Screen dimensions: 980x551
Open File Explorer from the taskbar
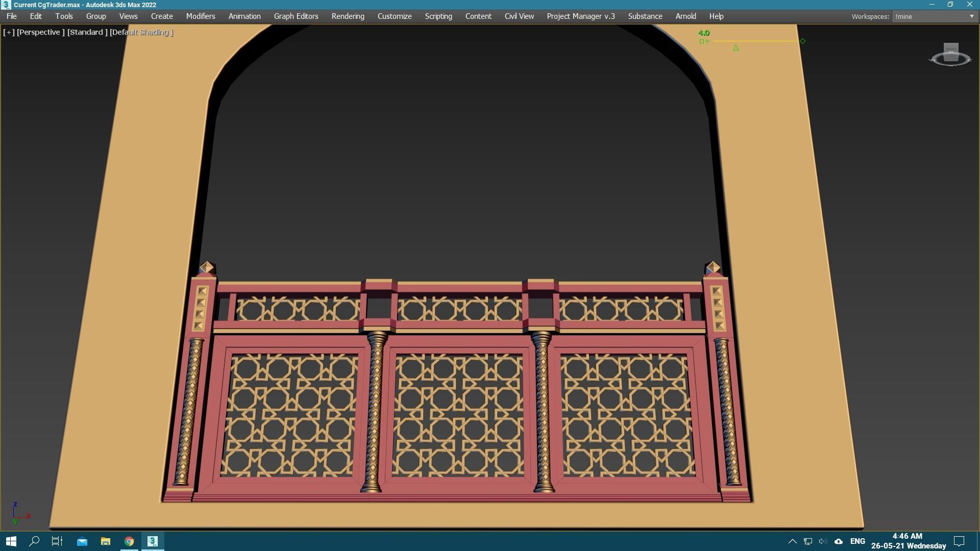coord(106,541)
